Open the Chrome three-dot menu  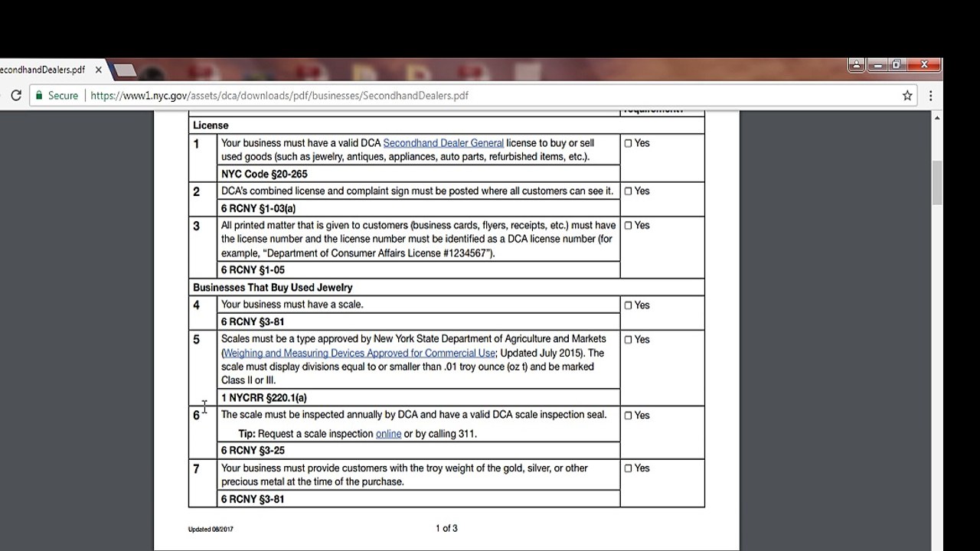pyautogui.click(x=930, y=96)
